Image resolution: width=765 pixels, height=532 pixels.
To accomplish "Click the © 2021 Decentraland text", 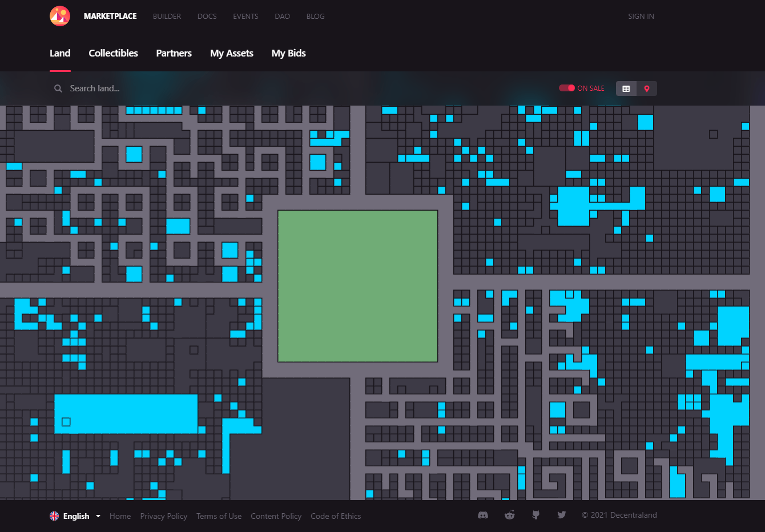I will [619, 515].
